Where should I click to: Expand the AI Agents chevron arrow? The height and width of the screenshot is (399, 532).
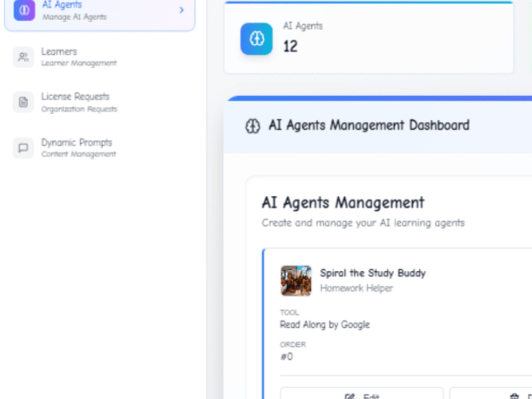coord(181,10)
